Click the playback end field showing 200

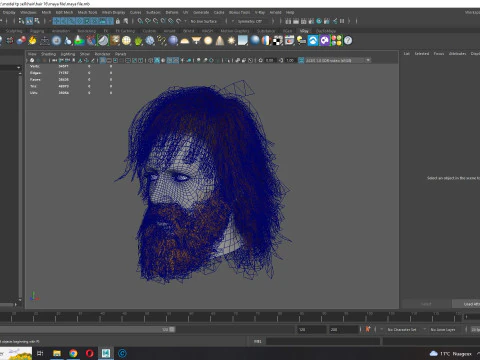point(344,330)
